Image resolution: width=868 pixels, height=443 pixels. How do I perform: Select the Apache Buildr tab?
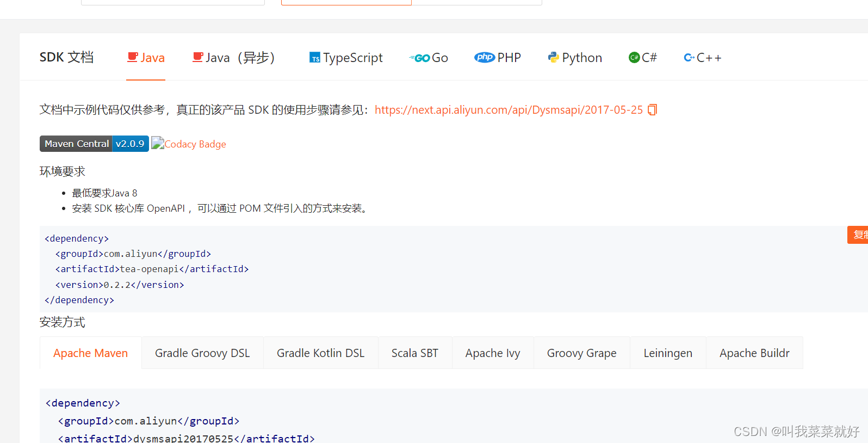(754, 353)
